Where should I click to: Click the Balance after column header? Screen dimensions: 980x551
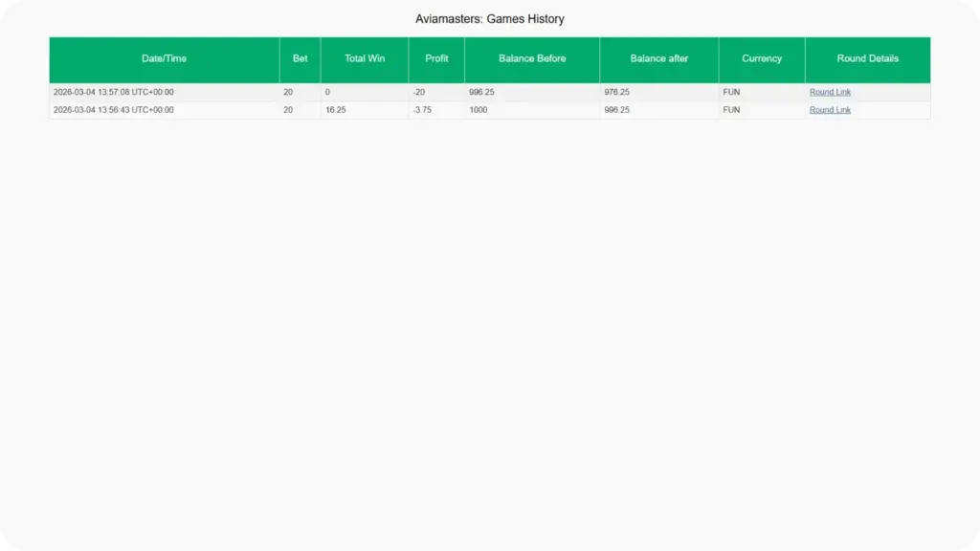658,58
